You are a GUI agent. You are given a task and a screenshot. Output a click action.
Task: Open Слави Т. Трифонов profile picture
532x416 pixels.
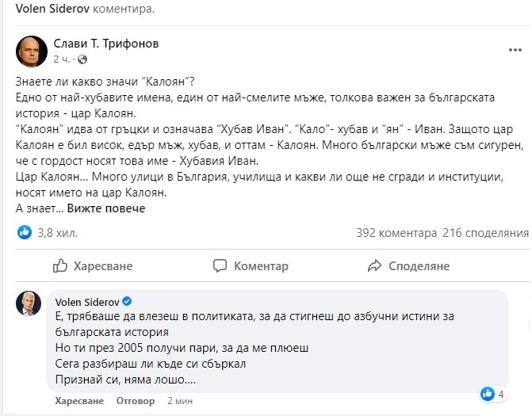click(31, 51)
